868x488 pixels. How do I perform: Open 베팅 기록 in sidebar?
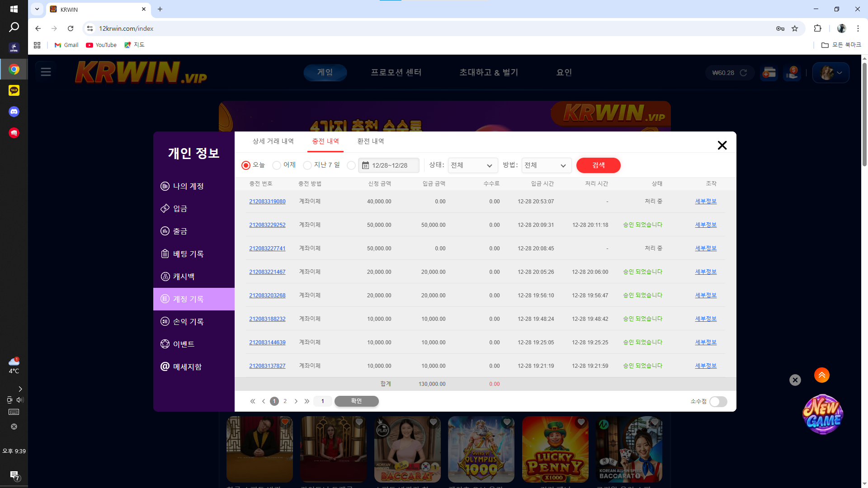[x=188, y=254]
